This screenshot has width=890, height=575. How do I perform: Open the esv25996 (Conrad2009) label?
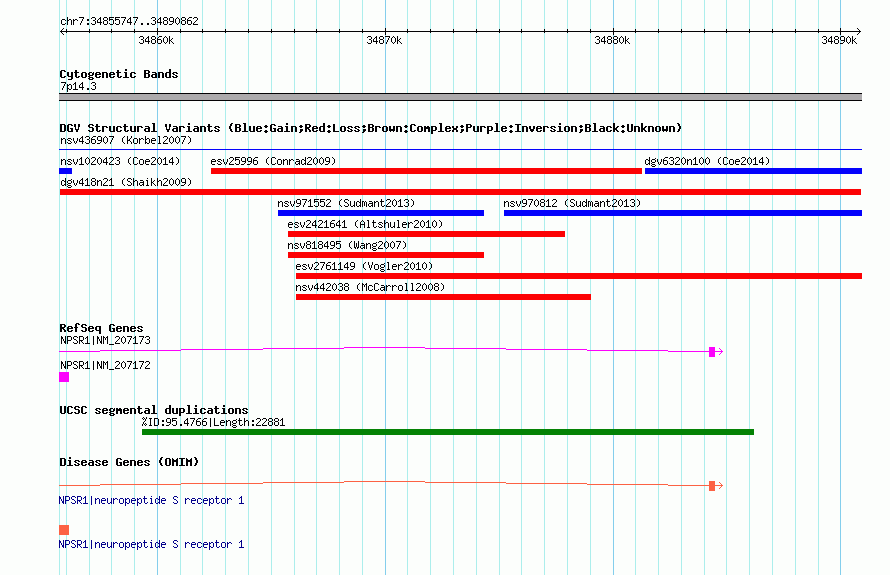point(273,161)
